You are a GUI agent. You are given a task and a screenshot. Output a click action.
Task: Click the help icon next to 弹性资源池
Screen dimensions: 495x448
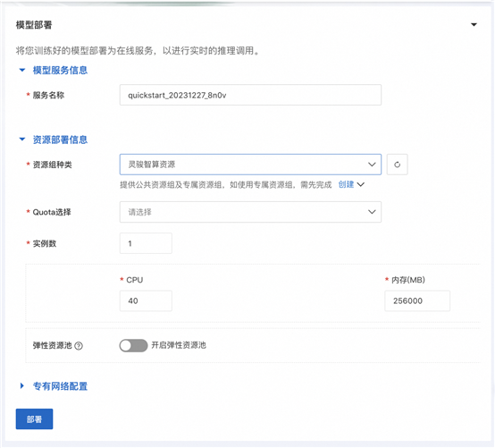[79, 346]
